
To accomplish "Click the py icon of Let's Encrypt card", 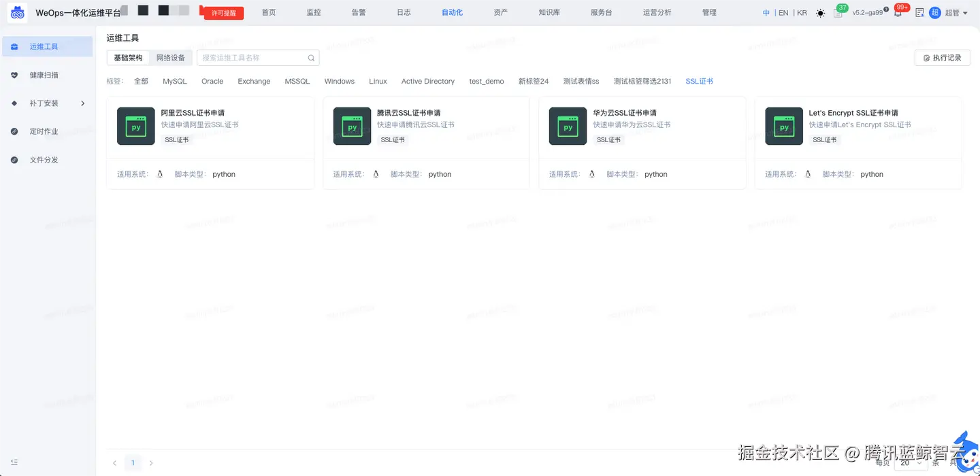I will click(784, 126).
